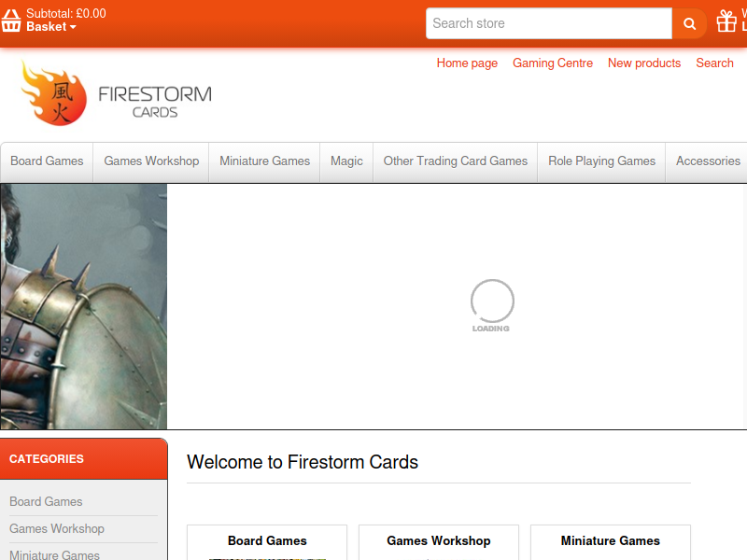The height and width of the screenshot is (560, 747).
Task: Open the Accessories menu tab
Action: click(x=708, y=161)
